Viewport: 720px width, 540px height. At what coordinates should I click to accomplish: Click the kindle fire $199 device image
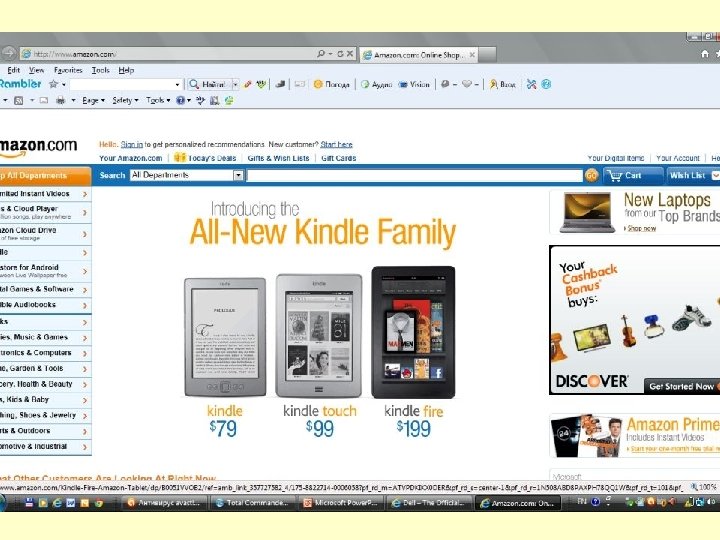[x=413, y=332]
